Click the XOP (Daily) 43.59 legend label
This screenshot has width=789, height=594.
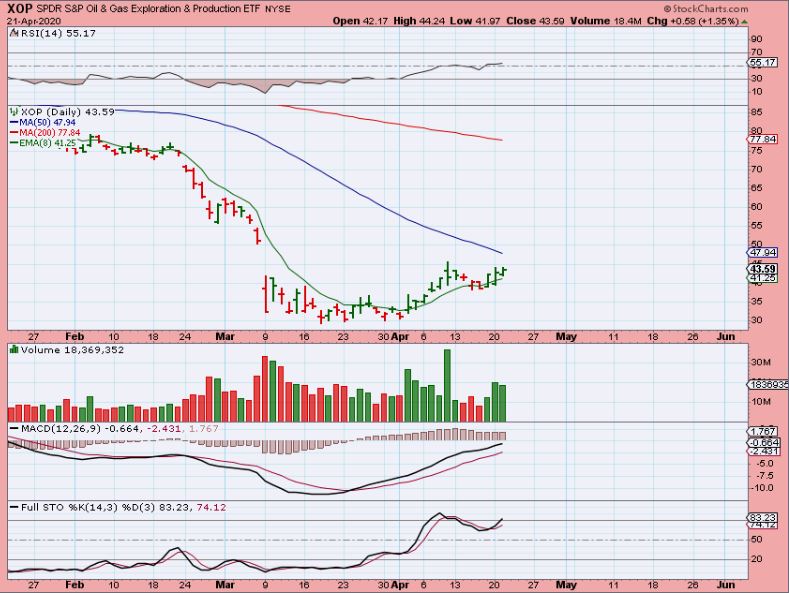pyautogui.click(x=67, y=112)
